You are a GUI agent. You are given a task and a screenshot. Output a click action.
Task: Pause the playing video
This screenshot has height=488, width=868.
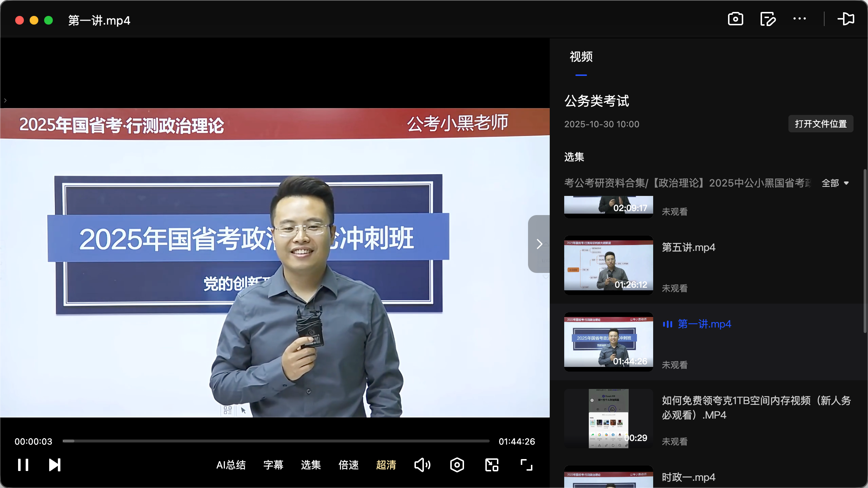23,465
